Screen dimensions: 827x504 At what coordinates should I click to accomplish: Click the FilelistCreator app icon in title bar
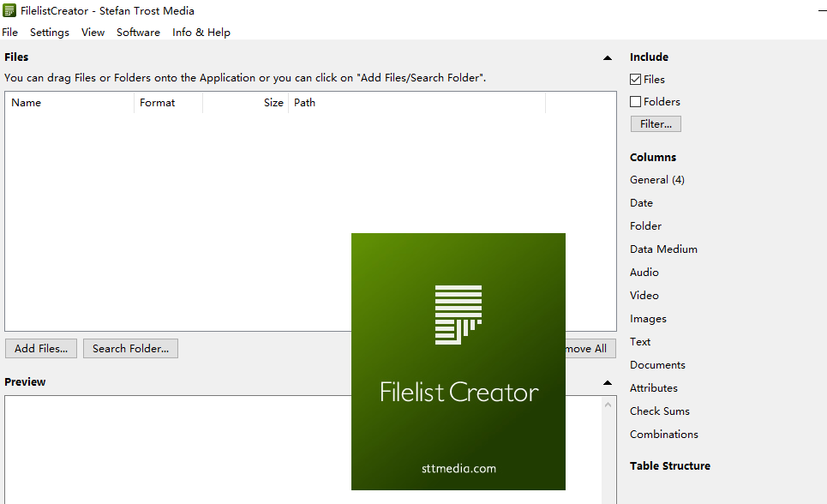(9, 10)
